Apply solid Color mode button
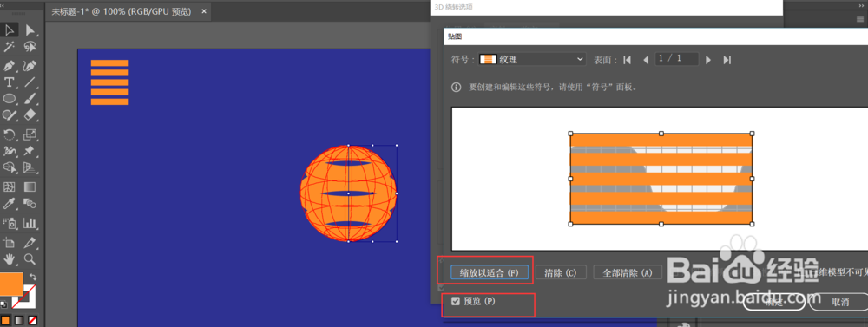868x327 pixels. pyautogui.click(x=5, y=320)
